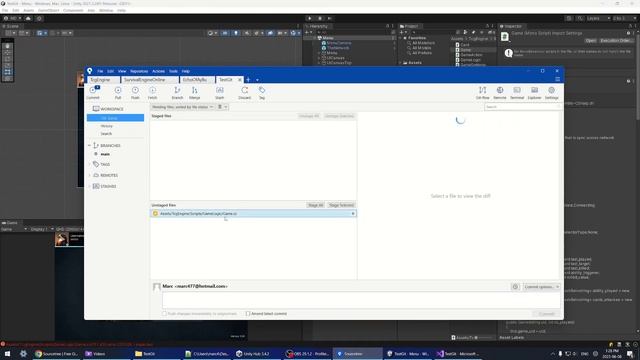Click the Discard toolbar icon

point(244,92)
